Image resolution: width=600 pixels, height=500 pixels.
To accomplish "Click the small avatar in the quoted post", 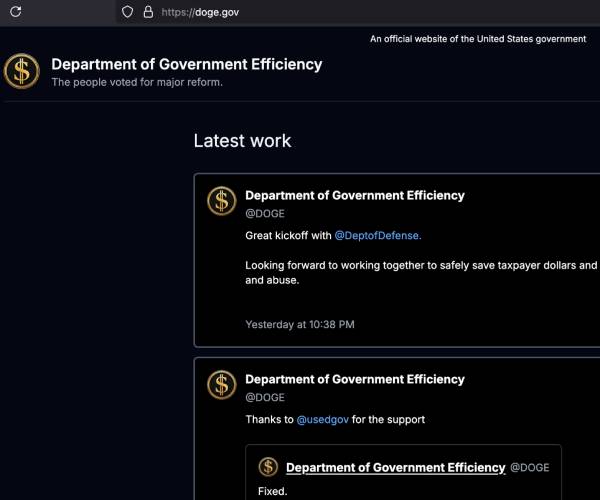I will point(268,467).
